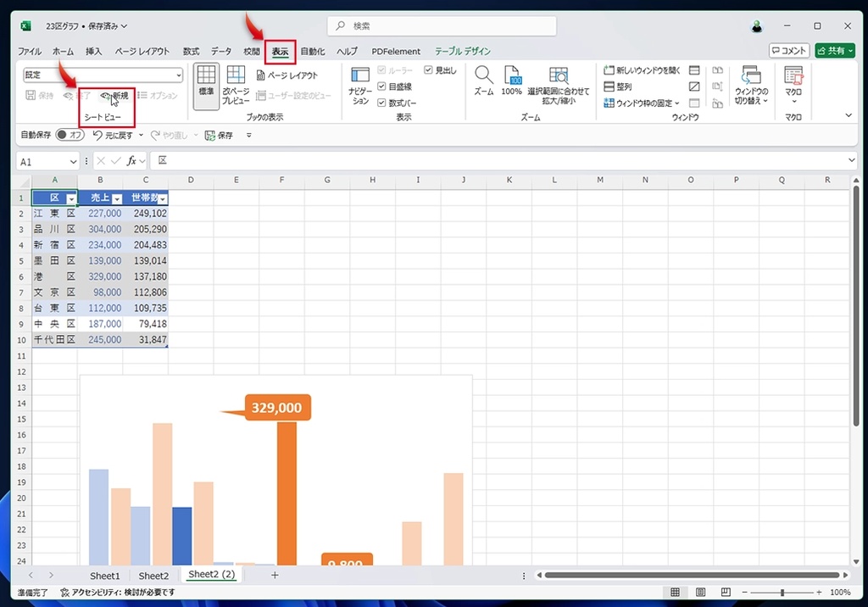Switch to the ホーム tab
Screen dimensions: 868x607
tap(63, 52)
